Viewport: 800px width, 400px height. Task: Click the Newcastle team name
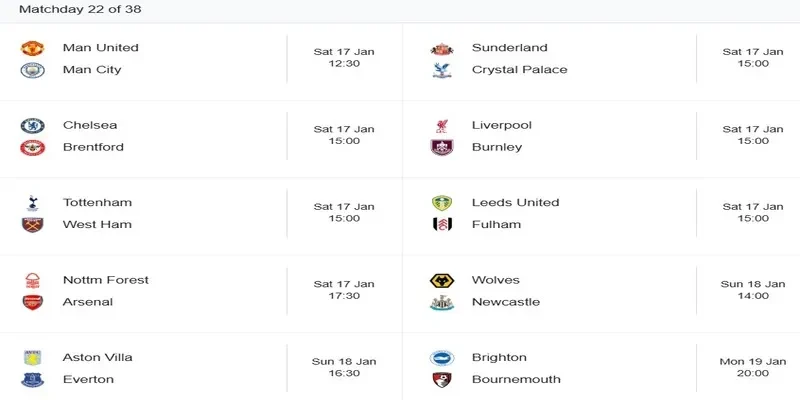point(505,302)
